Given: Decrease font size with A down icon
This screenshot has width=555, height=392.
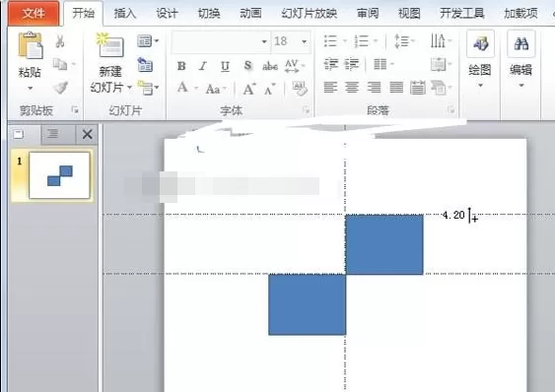Looking at the screenshot, I should [270, 89].
